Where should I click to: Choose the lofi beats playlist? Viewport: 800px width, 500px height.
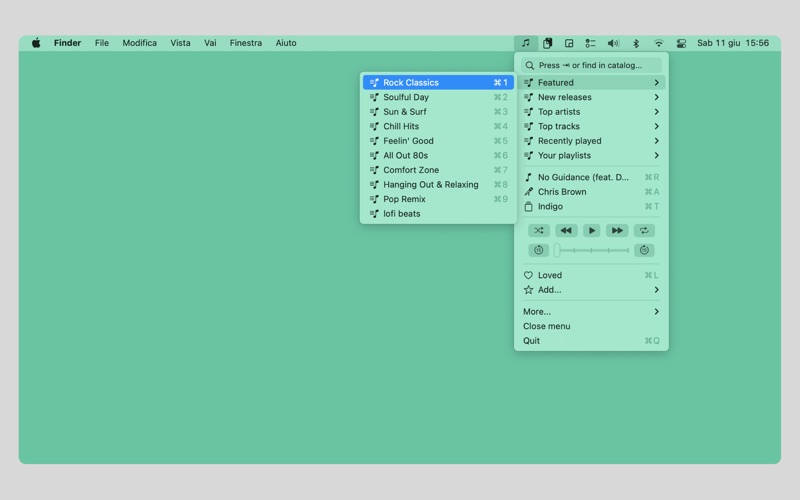(x=402, y=213)
